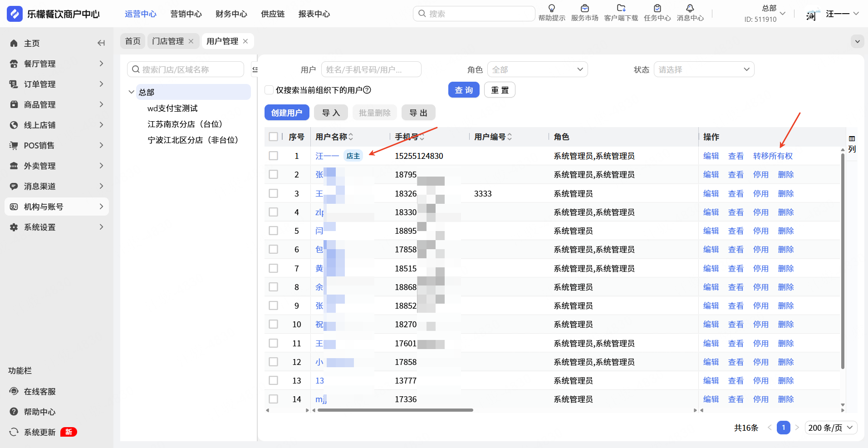Click the 姓名/手机号码 user search field

point(371,69)
